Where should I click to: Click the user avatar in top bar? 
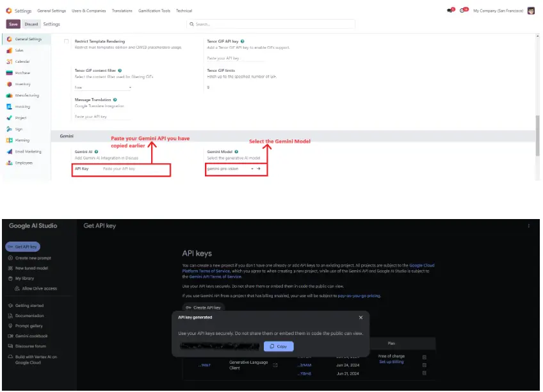pyautogui.click(x=531, y=11)
